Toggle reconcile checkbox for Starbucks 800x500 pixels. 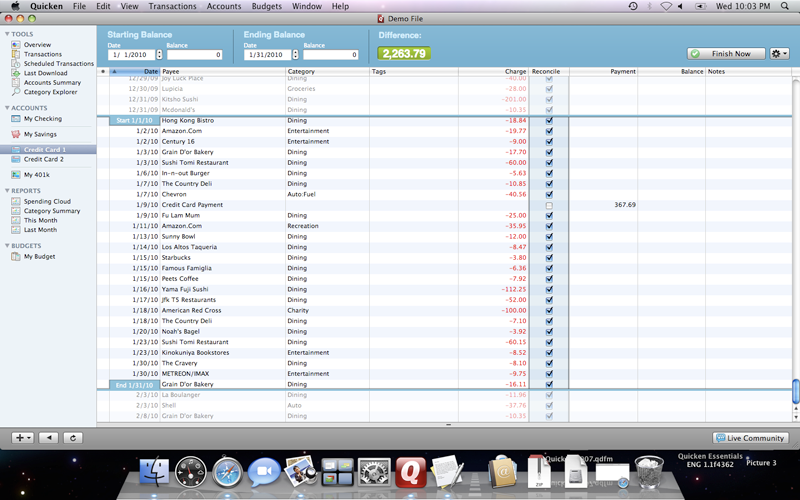tap(549, 258)
